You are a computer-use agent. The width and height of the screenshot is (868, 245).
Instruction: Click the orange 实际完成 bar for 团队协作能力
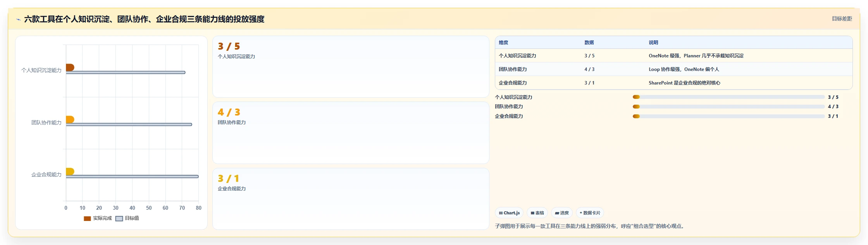pyautogui.click(x=70, y=119)
